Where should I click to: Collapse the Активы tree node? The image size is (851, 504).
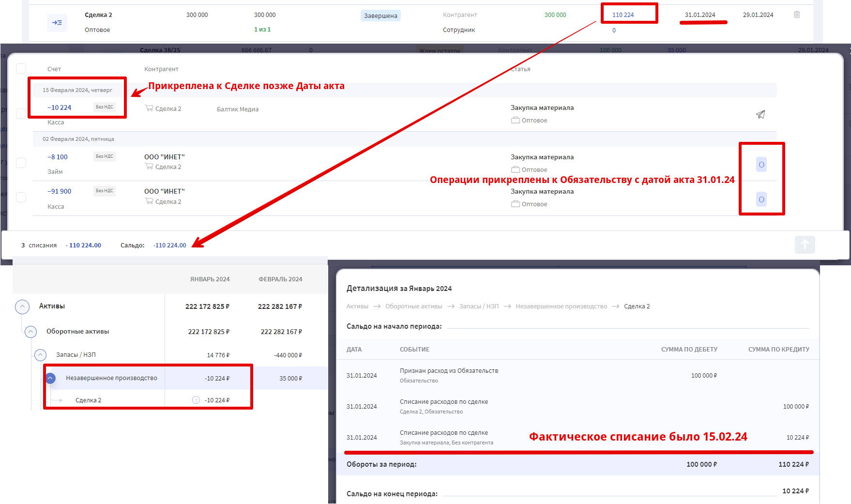click(22, 306)
